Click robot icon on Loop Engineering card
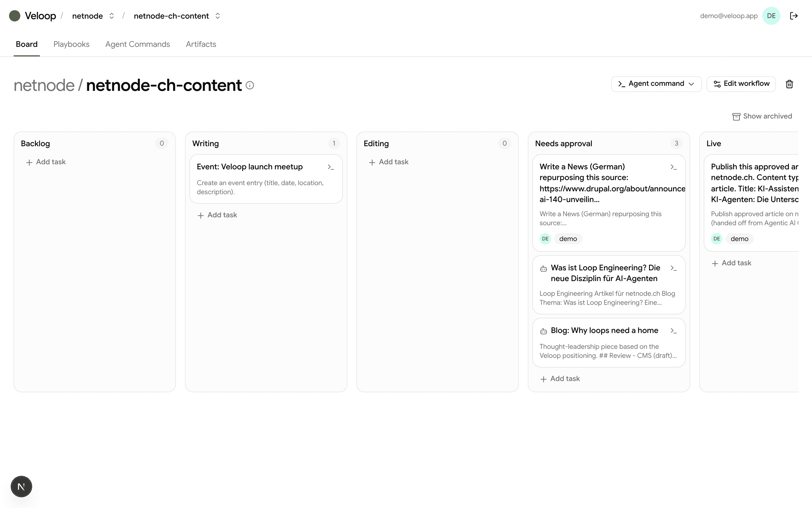This screenshot has width=812, height=508. (x=544, y=268)
